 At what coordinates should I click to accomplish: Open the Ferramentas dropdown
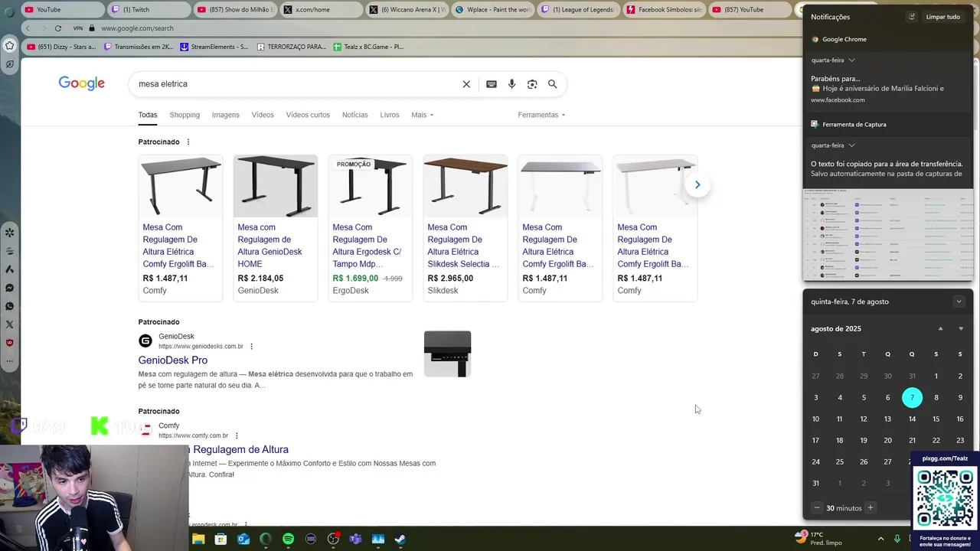coord(541,115)
